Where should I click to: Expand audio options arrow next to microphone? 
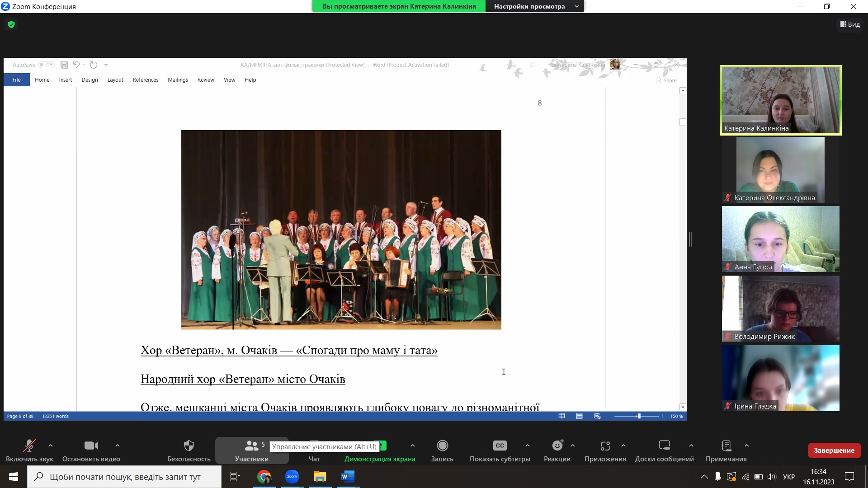pos(51,446)
